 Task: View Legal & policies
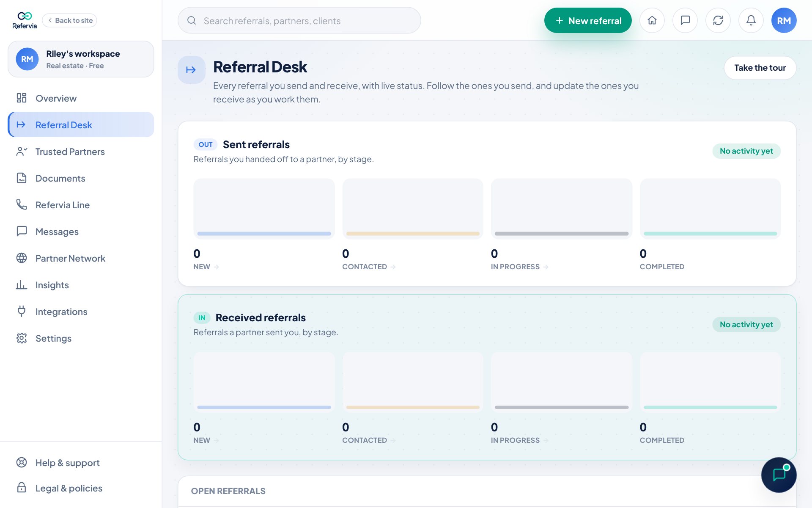click(81, 488)
